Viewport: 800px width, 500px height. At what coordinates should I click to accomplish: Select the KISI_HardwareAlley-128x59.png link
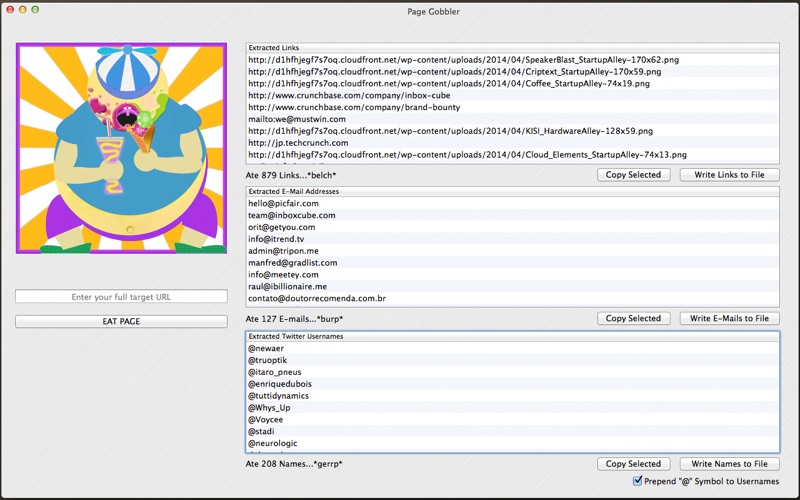point(512,131)
